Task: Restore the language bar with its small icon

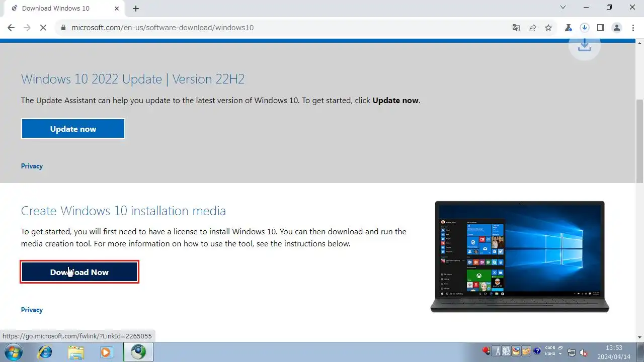Action: (x=560, y=348)
